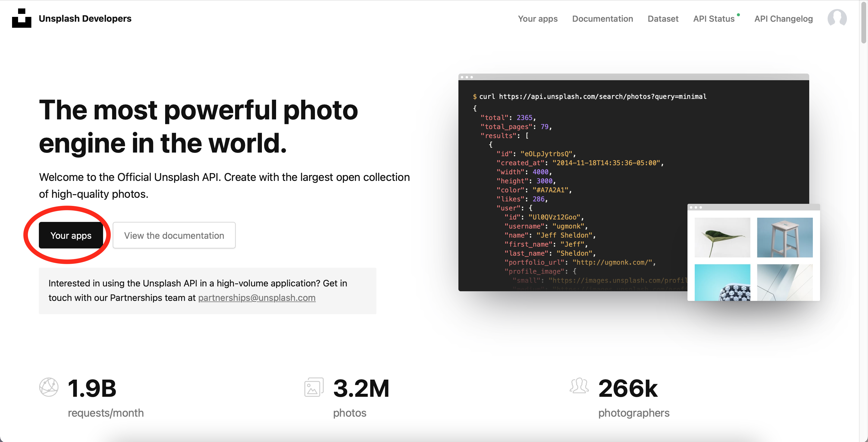This screenshot has height=442, width=868.
Task: Click the Unsplash Developers title
Action: [85, 19]
